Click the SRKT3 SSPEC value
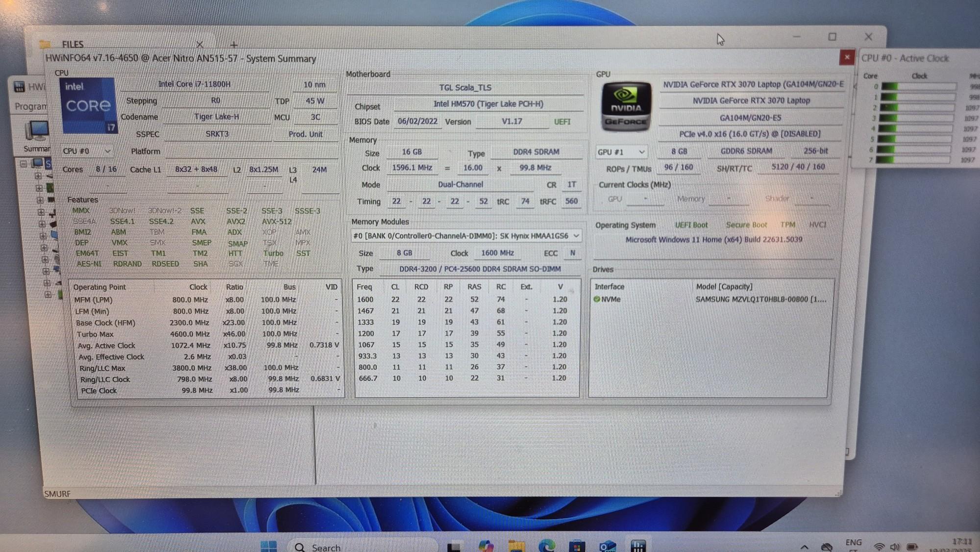This screenshot has height=552, width=980. click(x=217, y=134)
